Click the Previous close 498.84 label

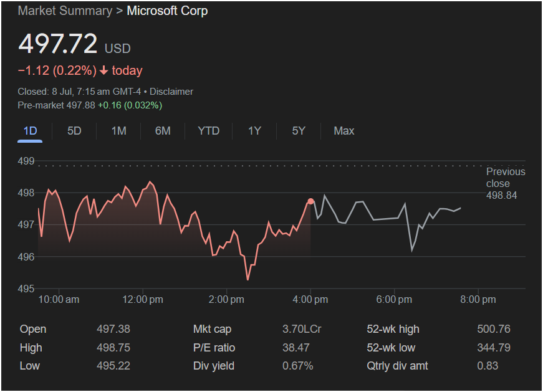pyautogui.click(x=505, y=183)
